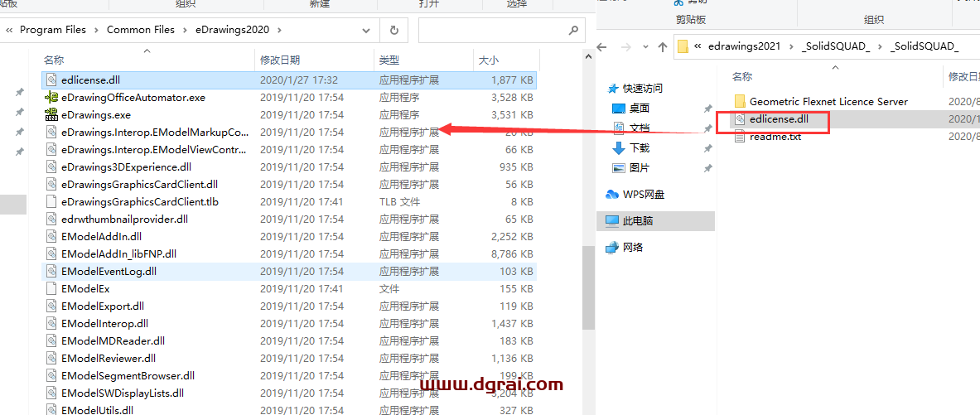Select the eDrawings.exe file name
980x415 pixels.
95,115
